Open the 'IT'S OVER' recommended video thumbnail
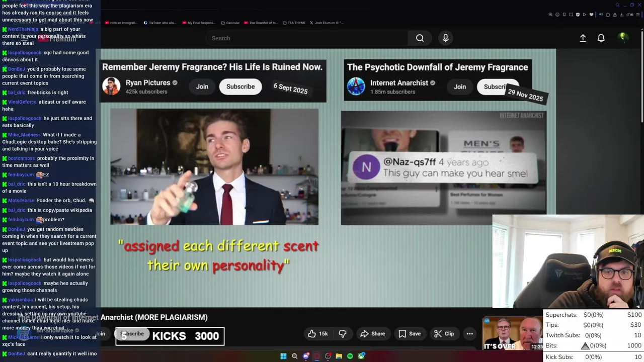This screenshot has height=362, width=644. (513, 334)
